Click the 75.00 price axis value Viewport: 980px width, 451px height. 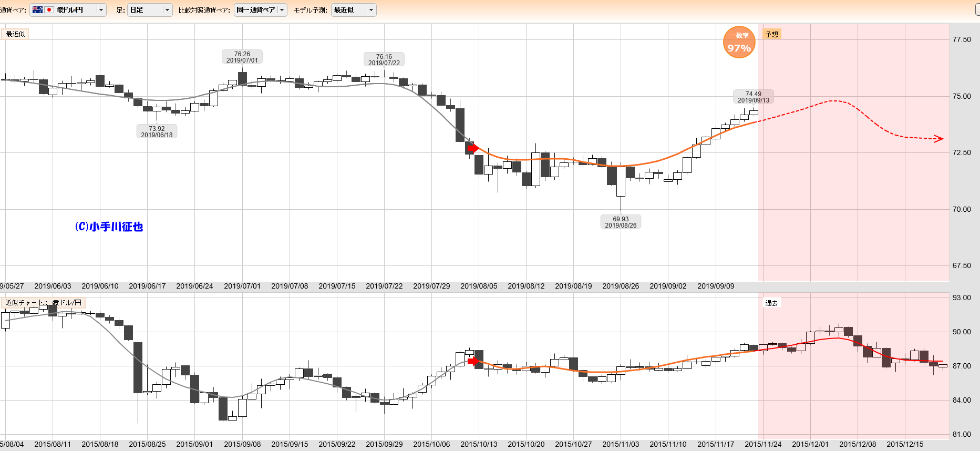[x=962, y=96]
